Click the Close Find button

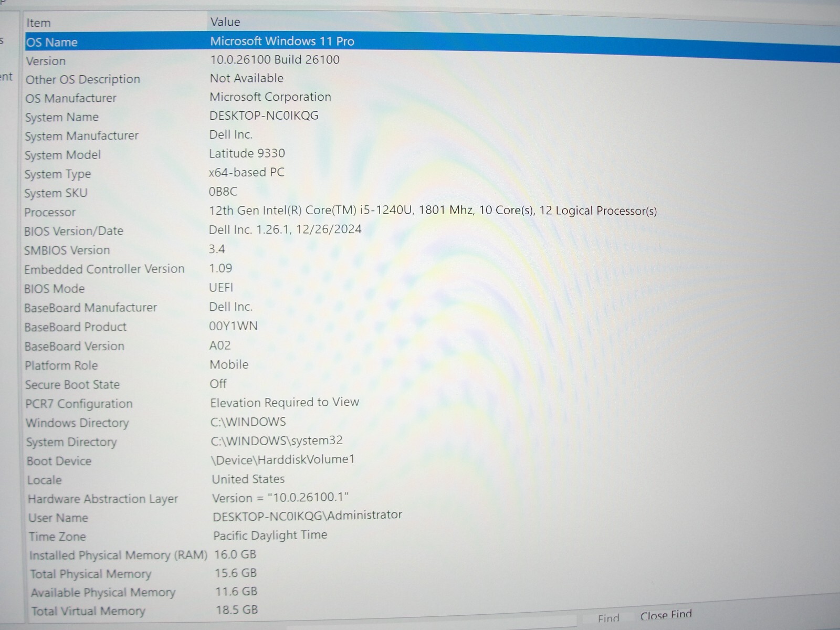tap(666, 615)
